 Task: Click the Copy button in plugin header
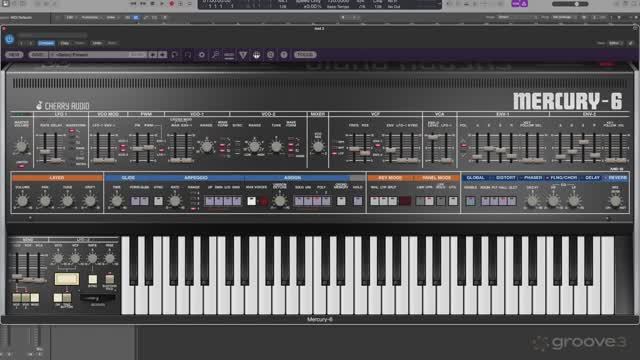click(x=64, y=43)
